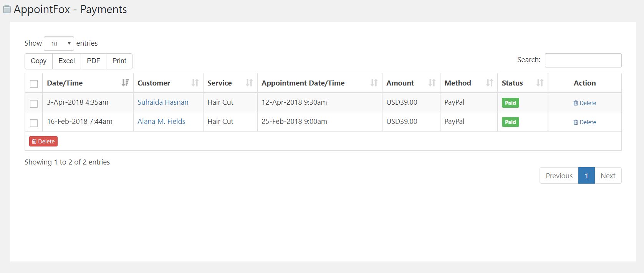Open the Show entries dropdown
Image resolution: width=644 pixels, height=273 pixels.
pyautogui.click(x=59, y=44)
